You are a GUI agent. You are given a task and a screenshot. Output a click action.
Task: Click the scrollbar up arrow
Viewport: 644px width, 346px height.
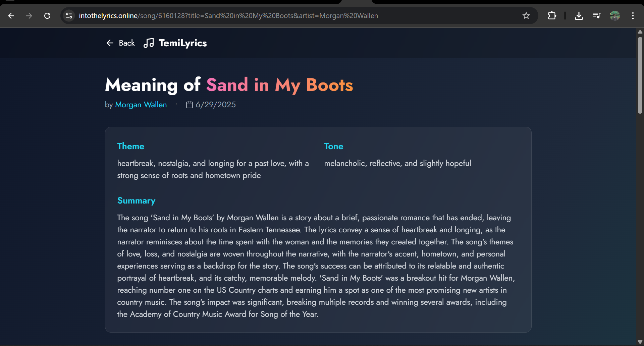coord(640,32)
